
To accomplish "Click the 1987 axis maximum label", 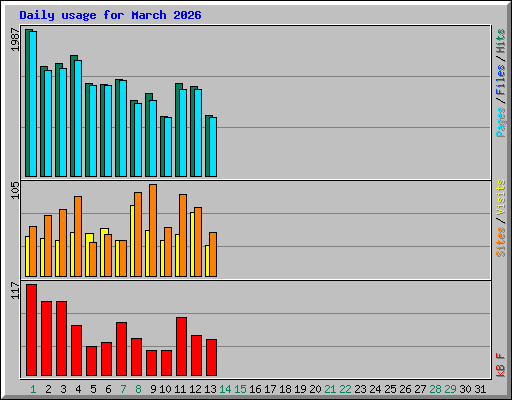I will tap(15, 40).
